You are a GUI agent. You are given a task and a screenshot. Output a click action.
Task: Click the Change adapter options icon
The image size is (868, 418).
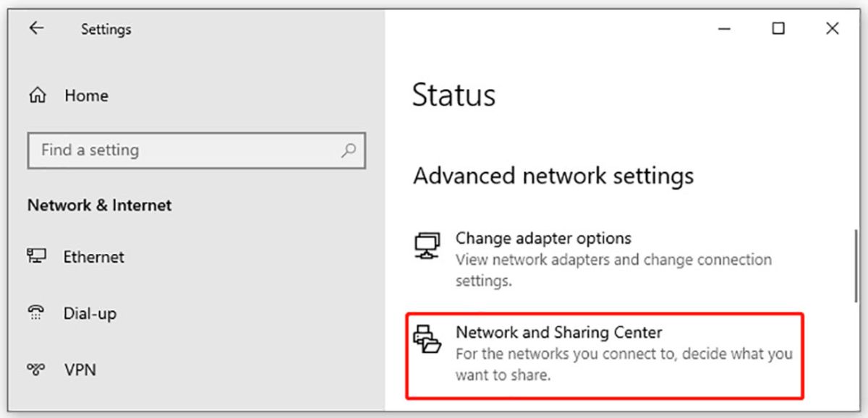(x=427, y=246)
